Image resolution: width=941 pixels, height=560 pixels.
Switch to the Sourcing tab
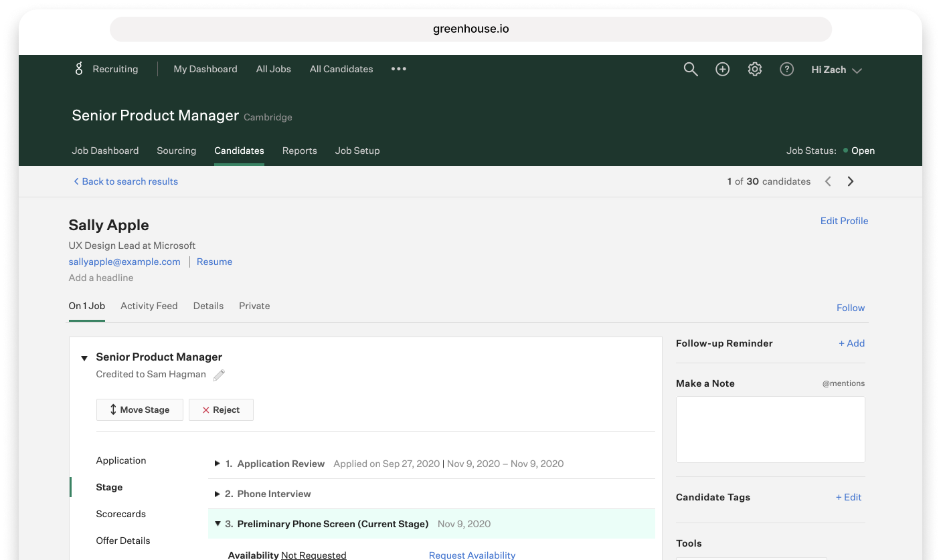177,151
